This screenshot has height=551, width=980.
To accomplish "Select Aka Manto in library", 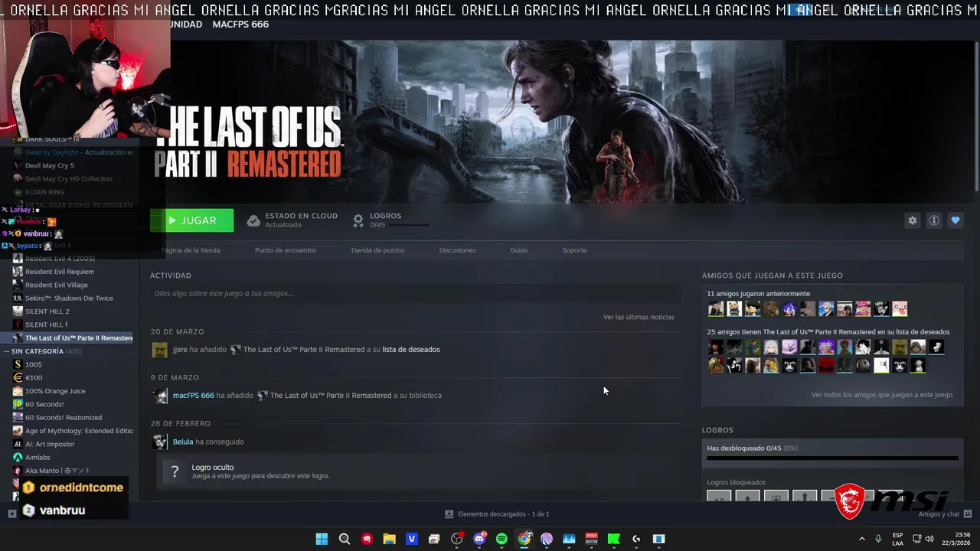I will tap(58, 471).
